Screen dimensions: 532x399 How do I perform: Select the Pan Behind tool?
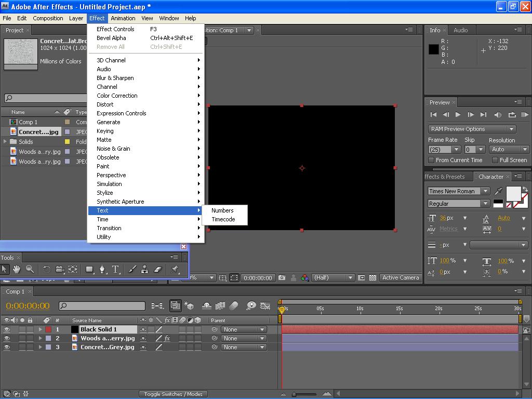(x=73, y=270)
